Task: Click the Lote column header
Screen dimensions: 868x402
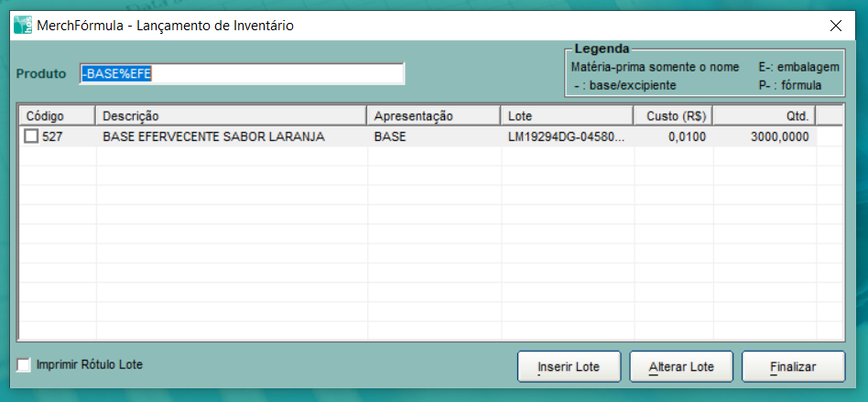Action: point(567,116)
